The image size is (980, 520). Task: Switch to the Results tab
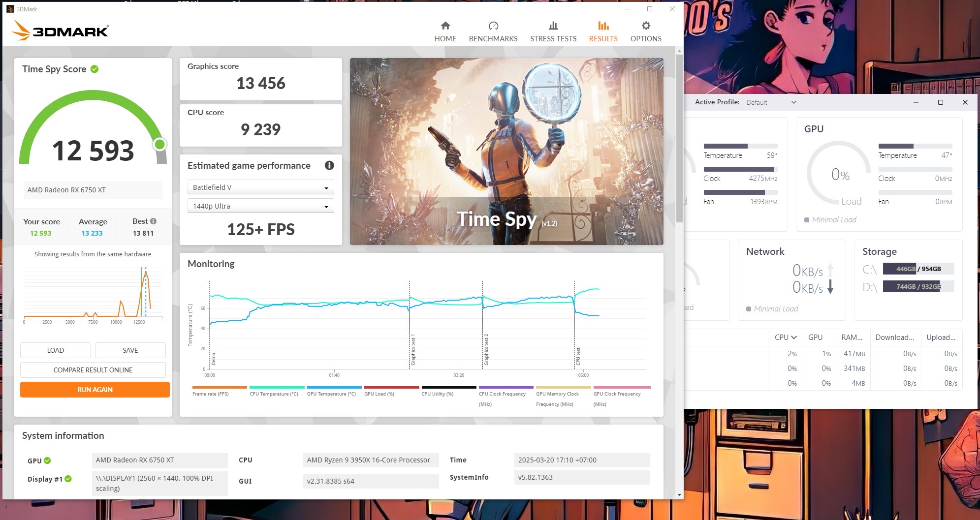[603, 31]
